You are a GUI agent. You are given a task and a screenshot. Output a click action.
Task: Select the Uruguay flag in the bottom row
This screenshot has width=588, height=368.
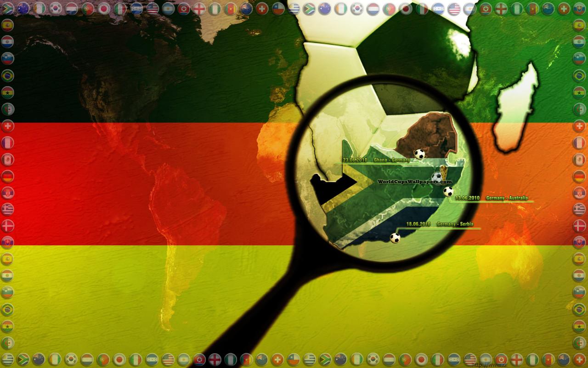(310, 359)
